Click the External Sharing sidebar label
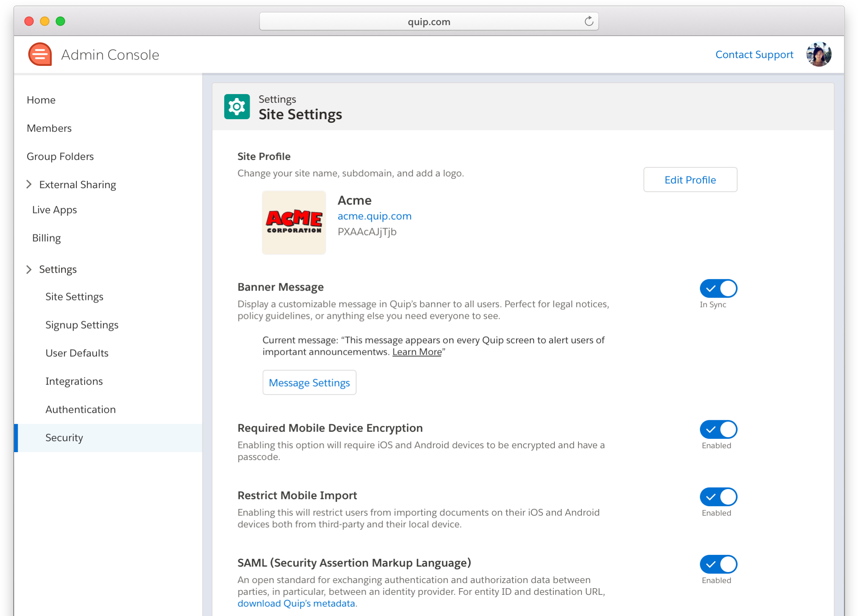This screenshot has width=858, height=616. coord(78,184)
